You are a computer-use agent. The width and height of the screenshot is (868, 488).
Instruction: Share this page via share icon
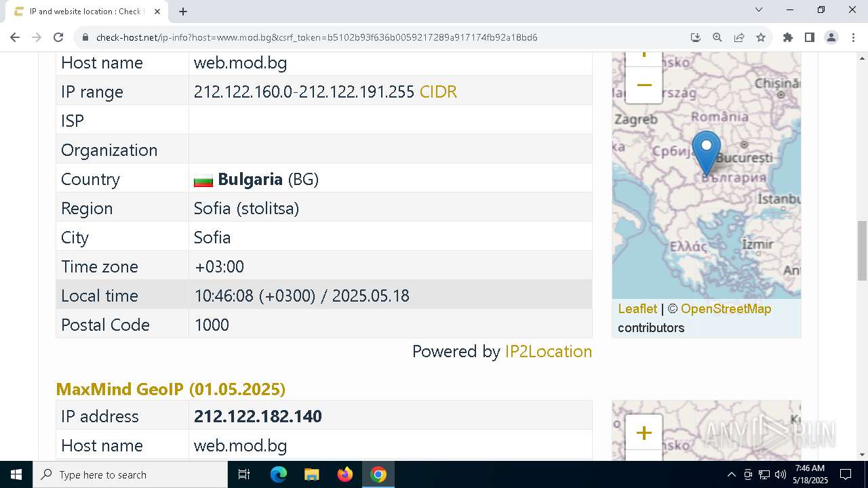point(738,37)
